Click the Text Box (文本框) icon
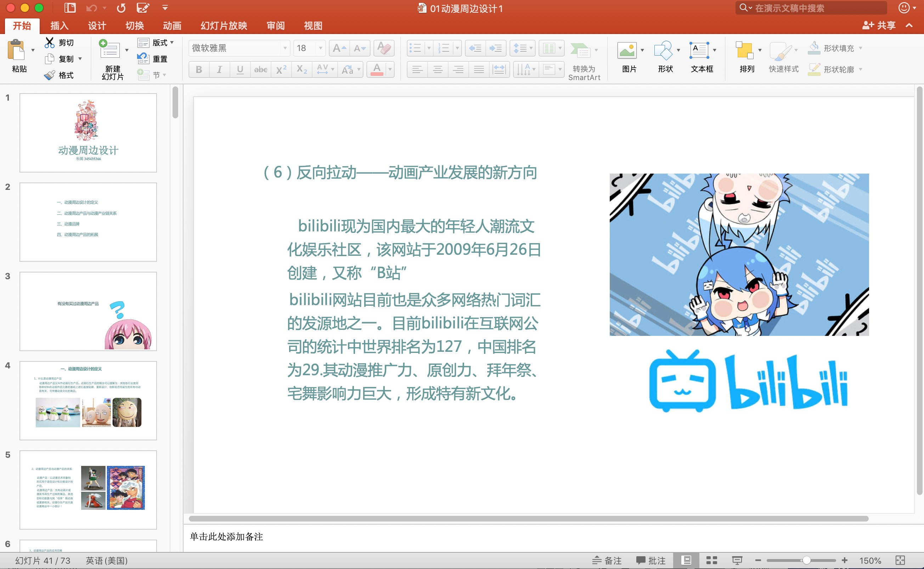 pyautogui.click(x=699, y=51)
